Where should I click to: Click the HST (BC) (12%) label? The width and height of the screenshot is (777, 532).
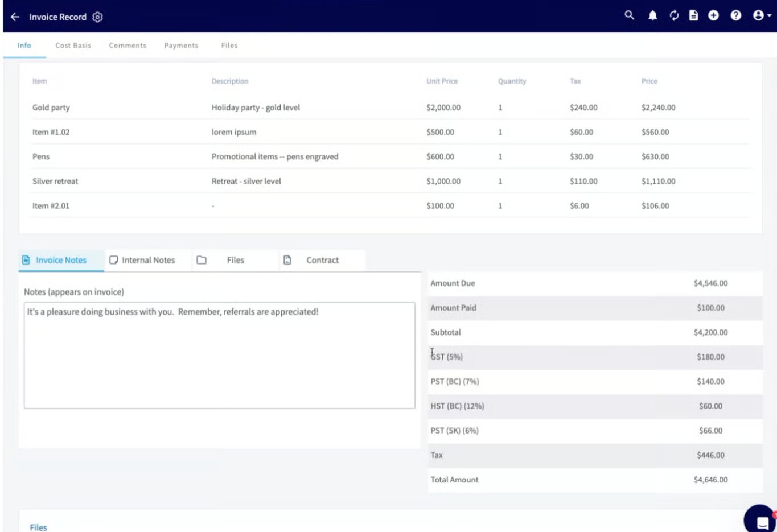pos(457,406)
